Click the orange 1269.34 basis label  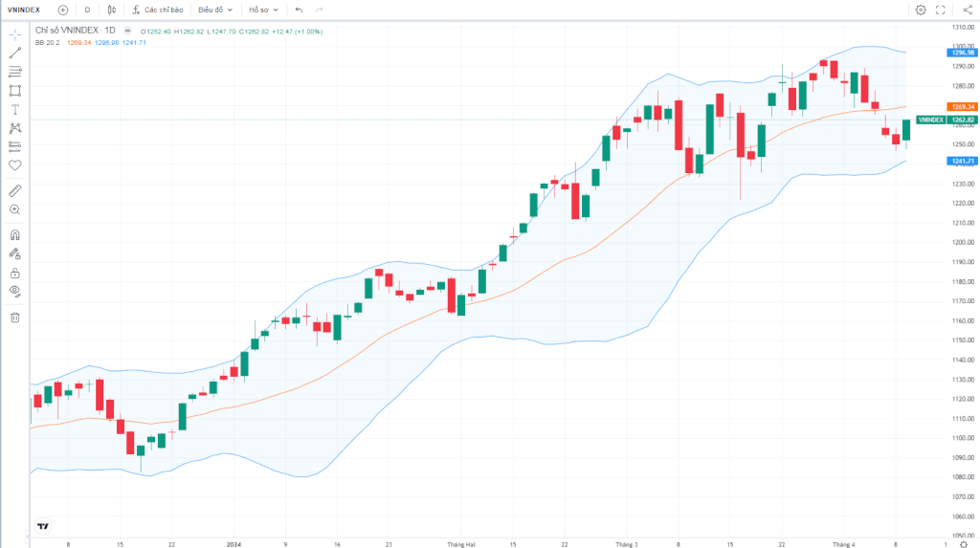pyautogui.click(x=962, y=107)
